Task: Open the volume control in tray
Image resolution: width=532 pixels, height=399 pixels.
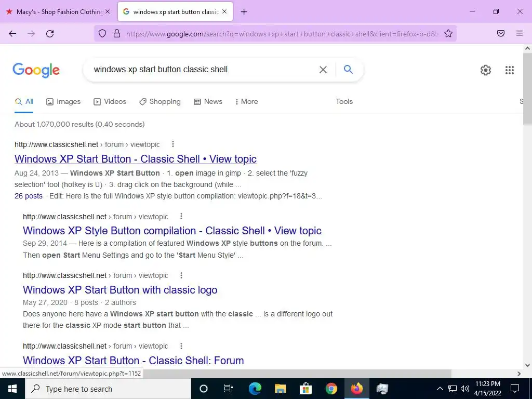Action: [x=465, y=389]
